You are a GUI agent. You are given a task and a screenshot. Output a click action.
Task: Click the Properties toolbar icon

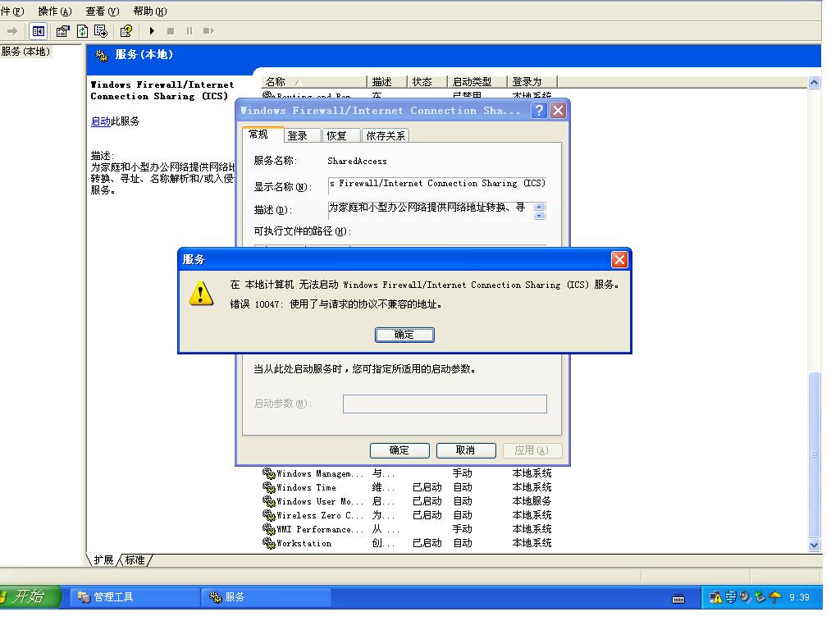[62, 31]
